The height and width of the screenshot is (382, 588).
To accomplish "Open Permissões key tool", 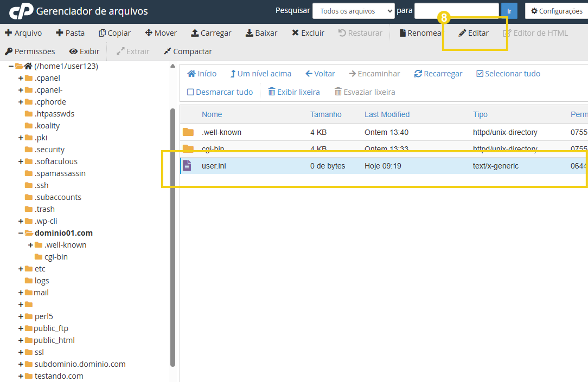I will [30, 51].
